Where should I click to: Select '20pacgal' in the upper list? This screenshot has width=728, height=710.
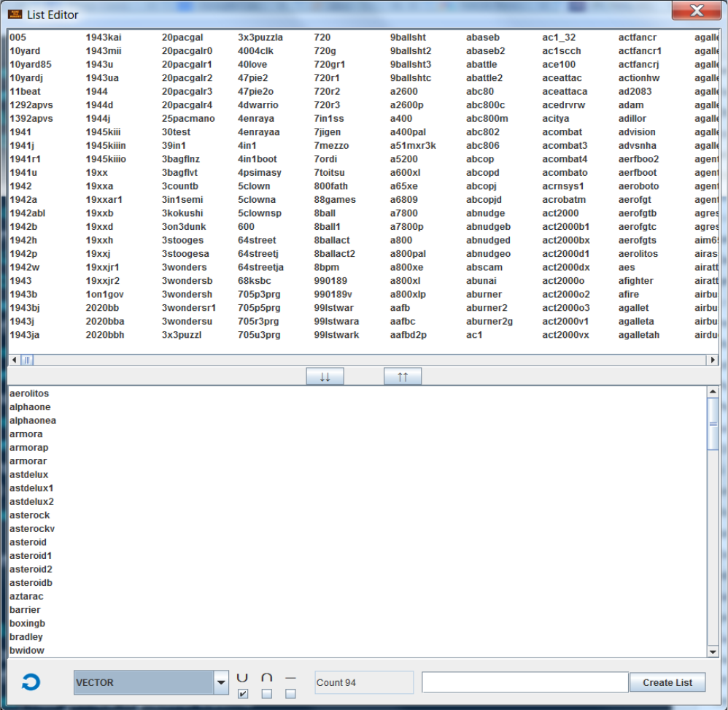click(182, 37)
